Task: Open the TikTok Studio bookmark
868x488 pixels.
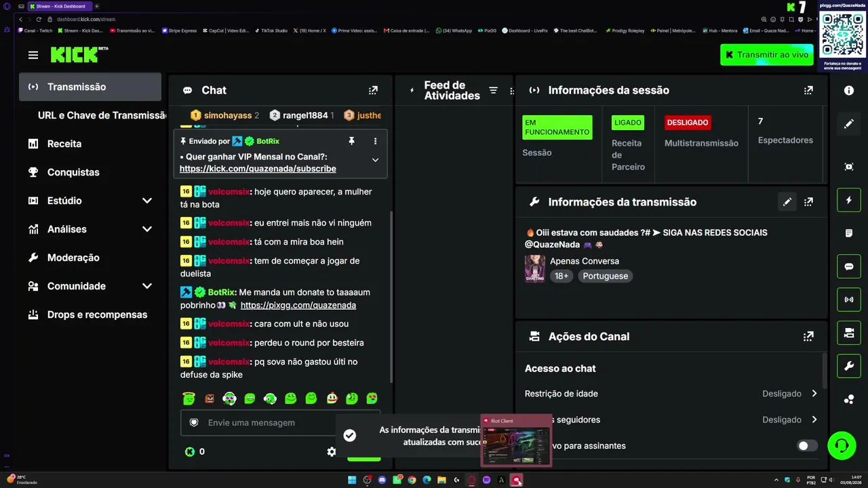Action: 271,30
